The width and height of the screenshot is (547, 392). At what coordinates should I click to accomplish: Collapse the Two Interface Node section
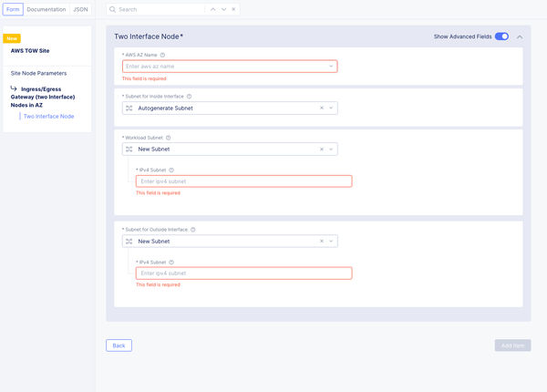tap(520, 36)
